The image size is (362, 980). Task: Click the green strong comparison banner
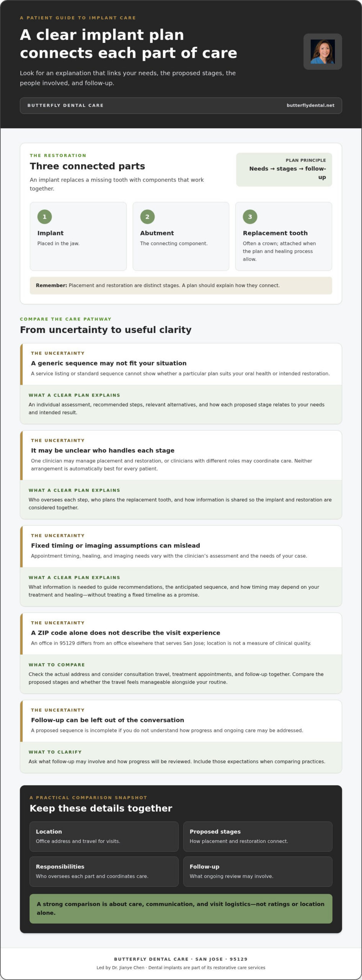(181, 908)
